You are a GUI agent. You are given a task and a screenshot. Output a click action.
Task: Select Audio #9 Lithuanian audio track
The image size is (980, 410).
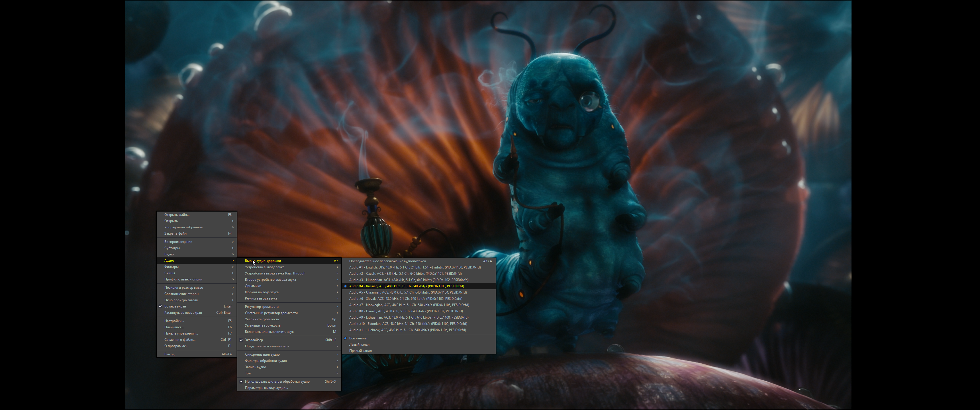coord(418,317)
